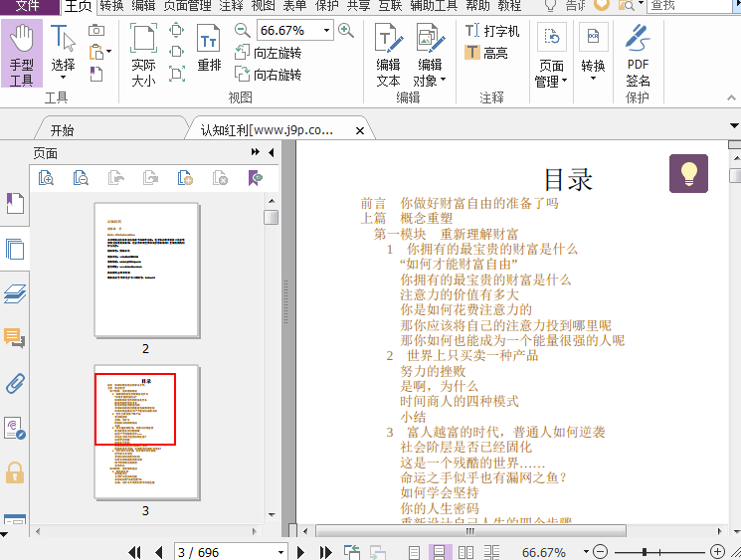Screen dimensions: 741x560
Task: Collapse the ribbon with the up chevron
Action: (731, 97)
